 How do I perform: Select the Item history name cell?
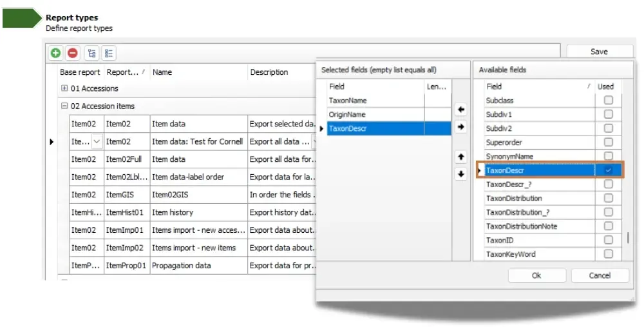pyautogui.click(x=199, y=212)
